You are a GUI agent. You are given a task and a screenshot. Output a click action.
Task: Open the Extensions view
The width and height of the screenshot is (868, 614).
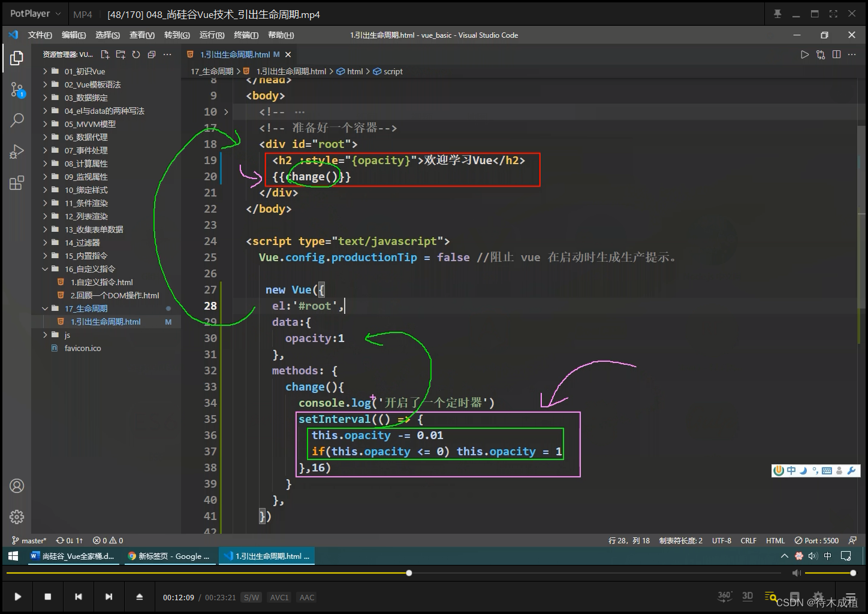coord(17,183)
